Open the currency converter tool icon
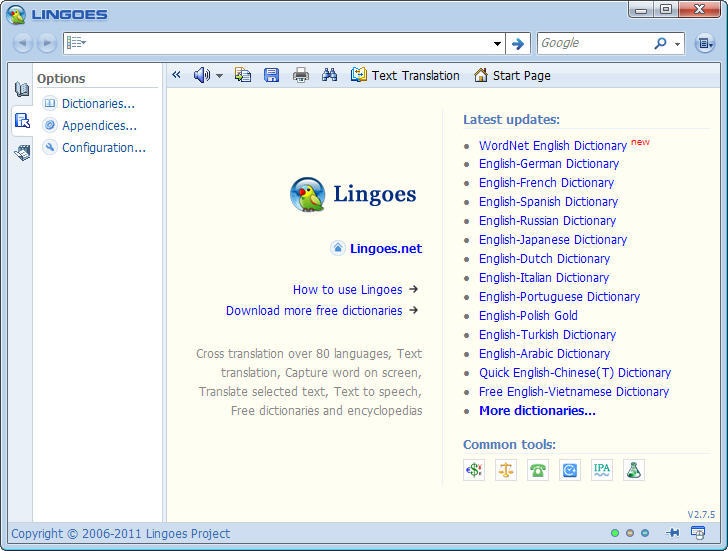Viewport: 728px width, 551px height. [474, 470]
